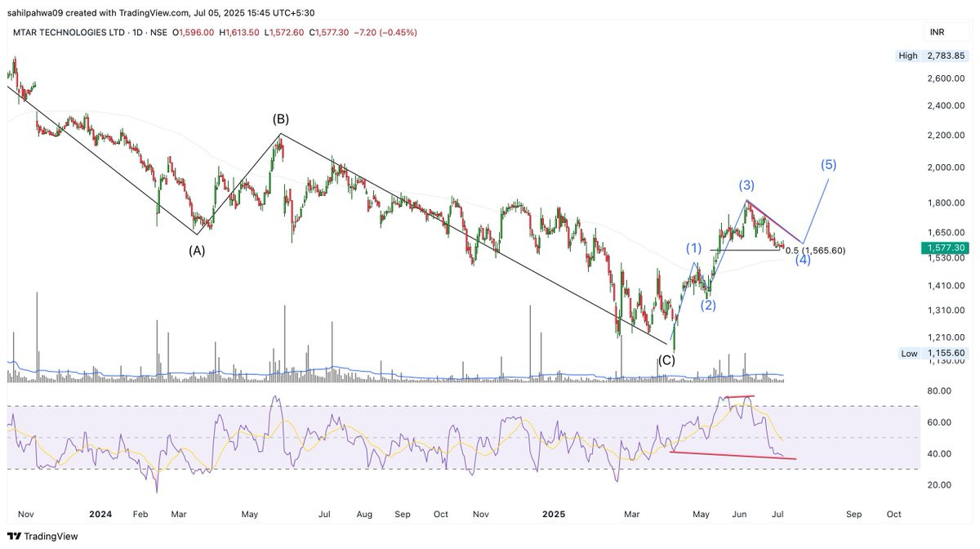Click 20.00 on the RSI scale
This screenshot has height=549, width=980.
pos(939,484)
